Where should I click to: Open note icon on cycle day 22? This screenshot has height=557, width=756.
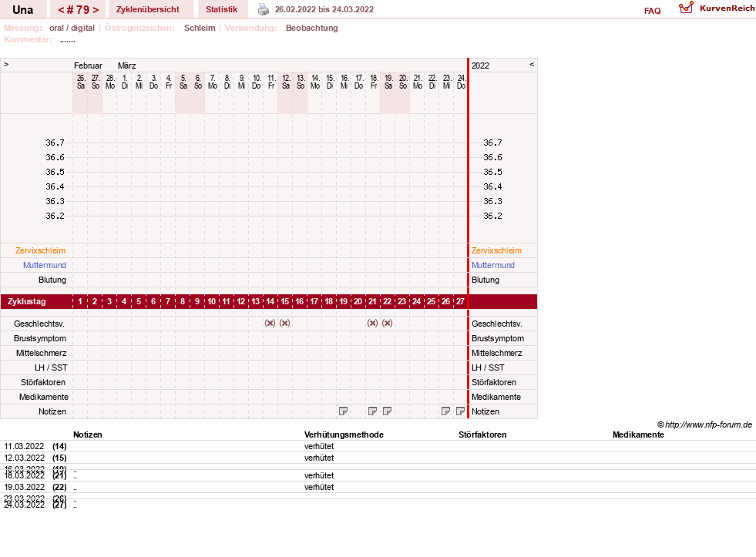pyautogui.click(x=387, y=411)
